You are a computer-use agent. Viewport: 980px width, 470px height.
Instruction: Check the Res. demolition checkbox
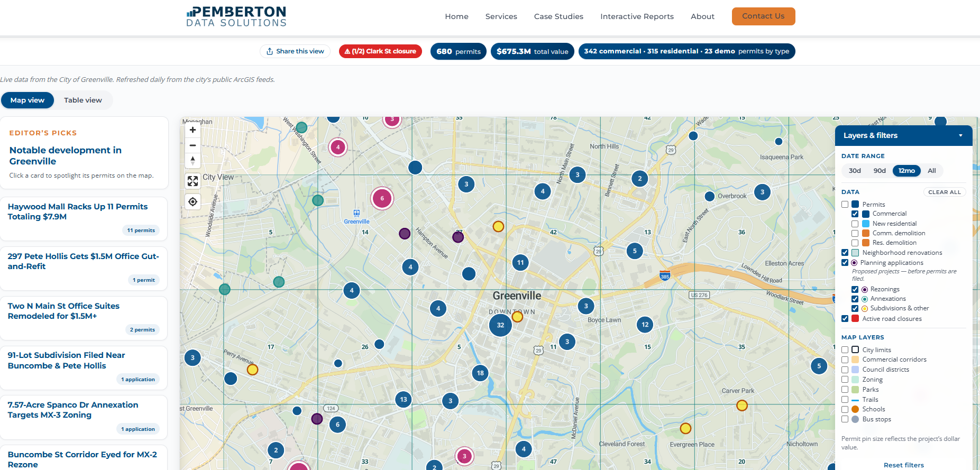tap(855, 243)
